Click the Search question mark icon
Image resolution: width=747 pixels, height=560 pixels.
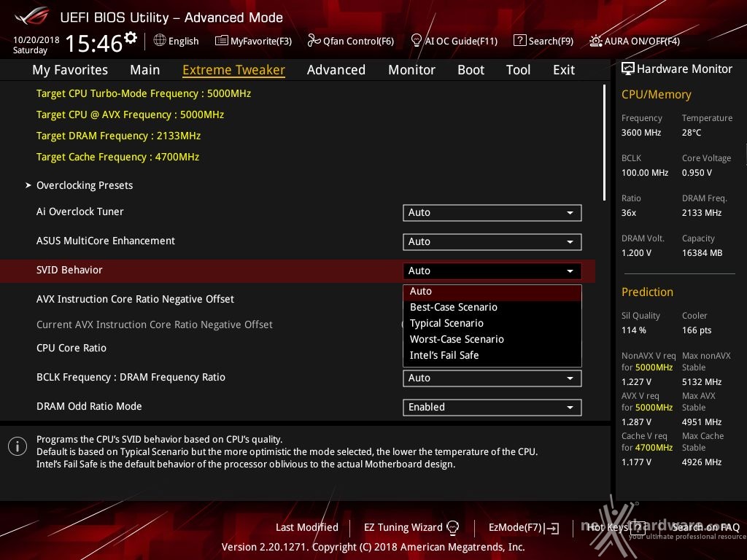coord(519,41)
